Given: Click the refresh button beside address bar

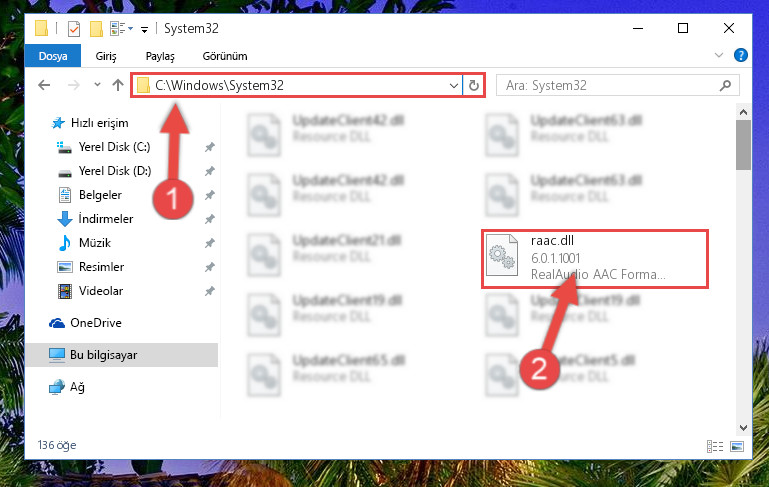Looking at the screenshot, I should click(x=473, y=85).
